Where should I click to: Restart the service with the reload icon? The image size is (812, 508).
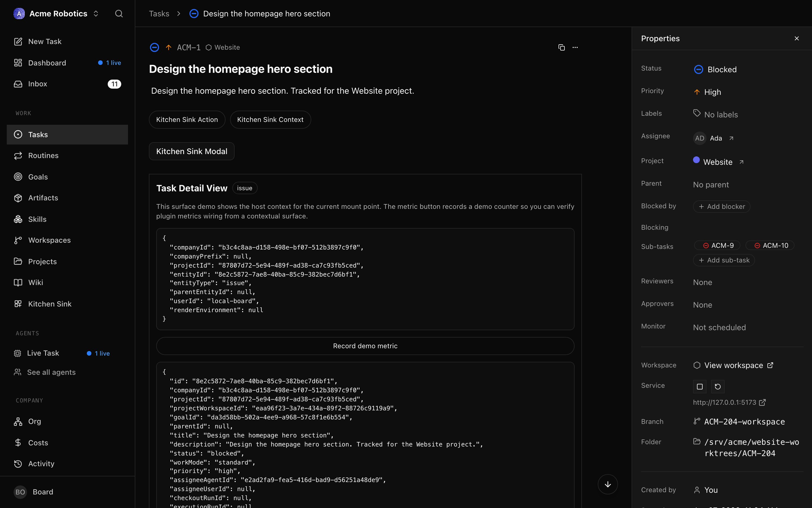point(718,387)
